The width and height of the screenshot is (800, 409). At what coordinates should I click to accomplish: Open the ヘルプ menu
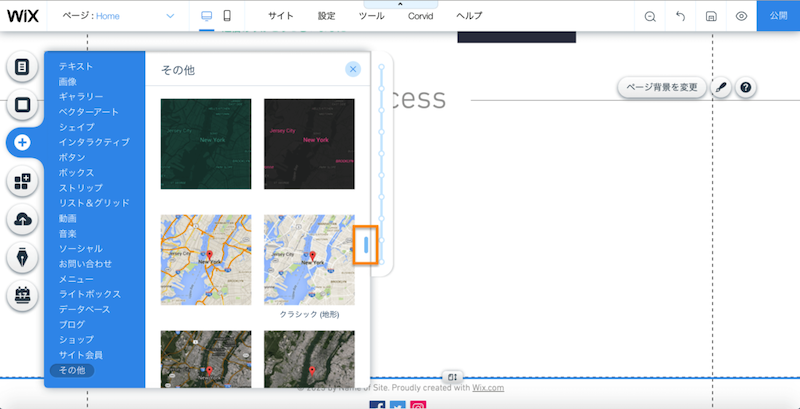pos(469,16)
